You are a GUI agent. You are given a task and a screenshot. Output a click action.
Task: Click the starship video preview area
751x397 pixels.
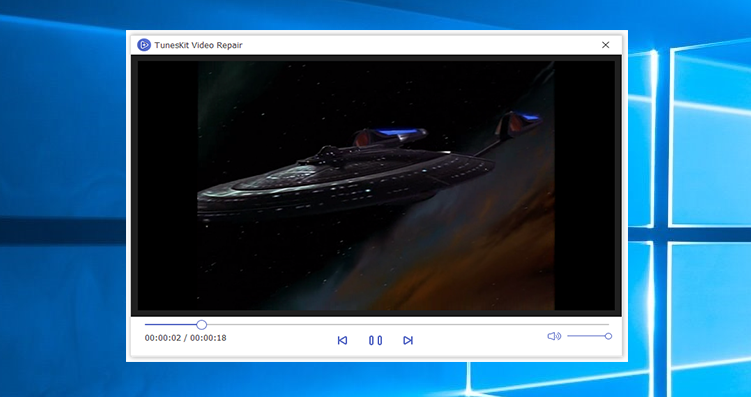point(376,185)
